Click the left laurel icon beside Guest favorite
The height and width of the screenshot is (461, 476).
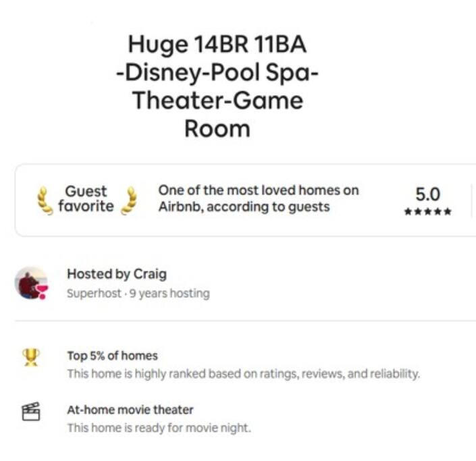[x=44, y=199]
